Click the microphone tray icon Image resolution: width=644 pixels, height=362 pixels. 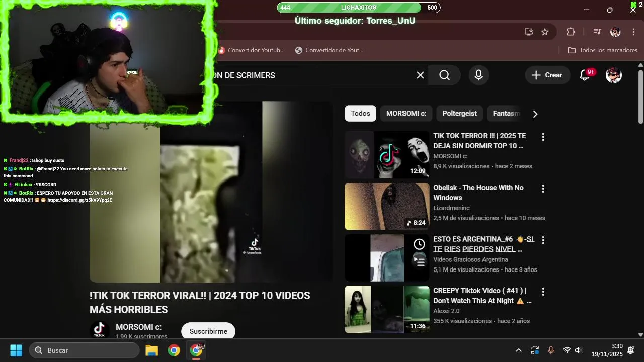551,350
